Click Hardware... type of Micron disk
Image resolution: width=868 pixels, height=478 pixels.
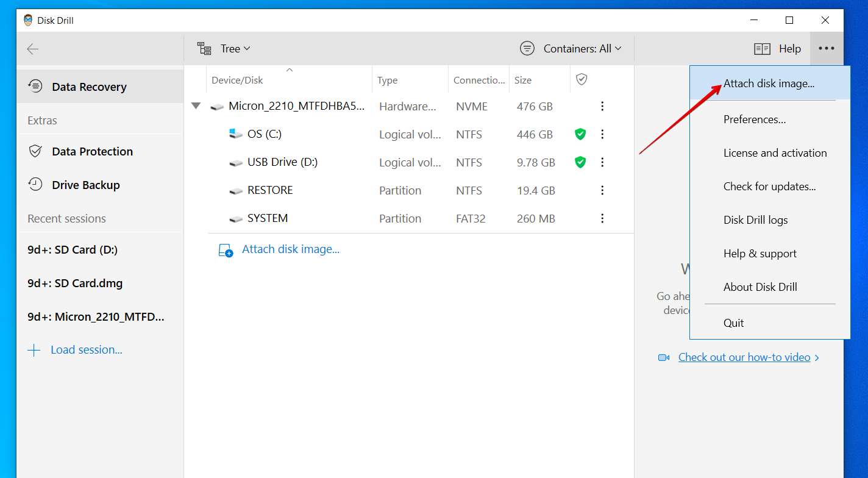[408, 107]
